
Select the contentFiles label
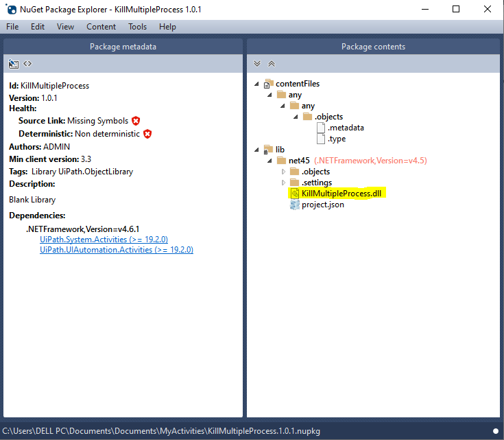click(x=298, y=84)
